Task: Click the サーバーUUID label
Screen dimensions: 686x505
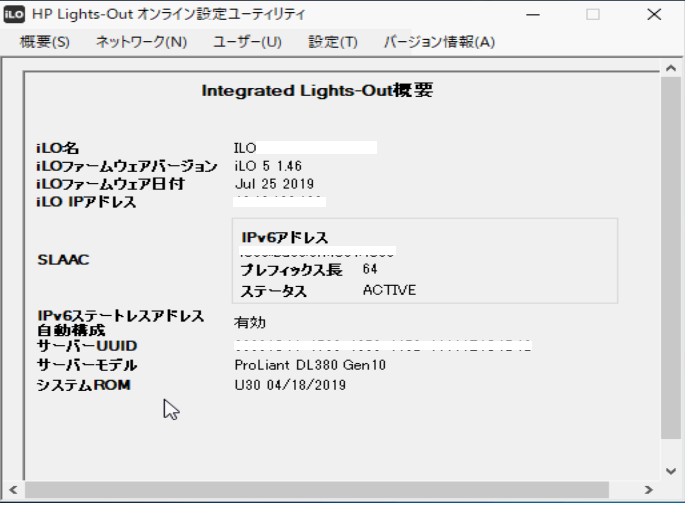Action: (x=87, y=346)
